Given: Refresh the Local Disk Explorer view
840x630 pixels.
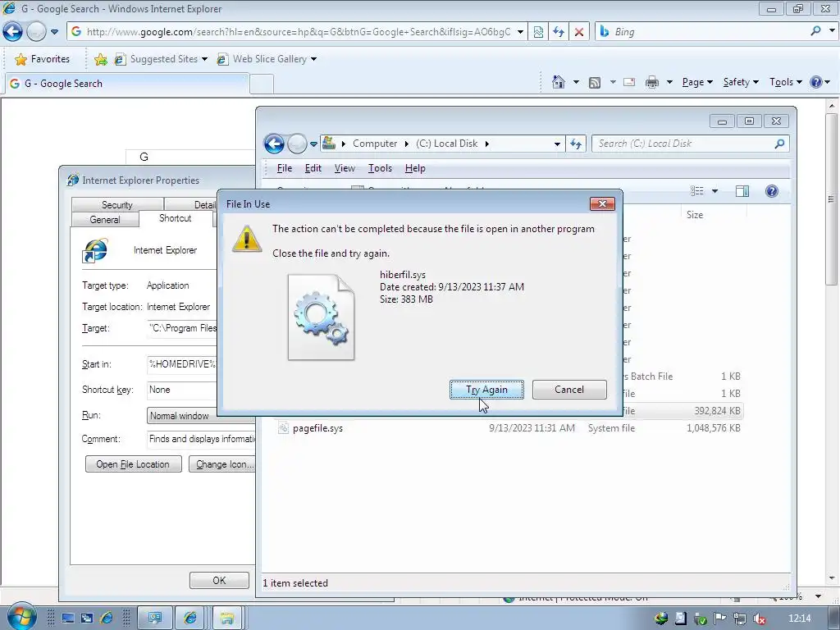Looking at the screenshot, I should point(576,144).
